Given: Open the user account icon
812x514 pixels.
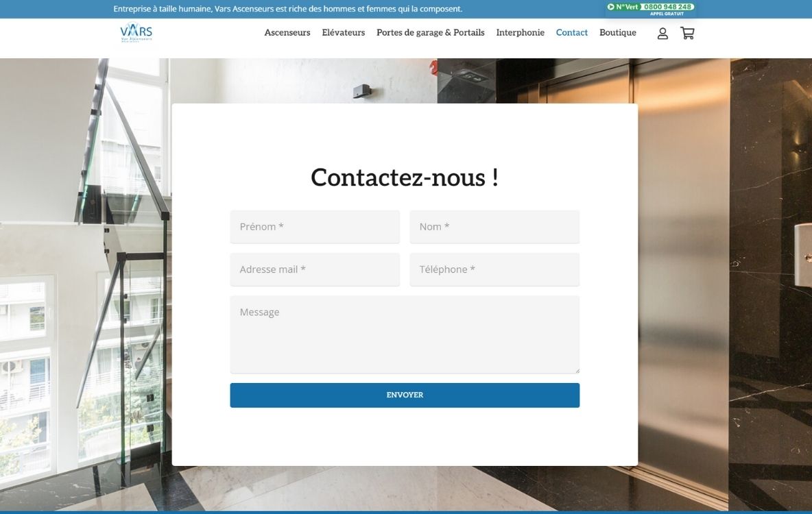Looking at the screenshot, I should tap(662, 33).
